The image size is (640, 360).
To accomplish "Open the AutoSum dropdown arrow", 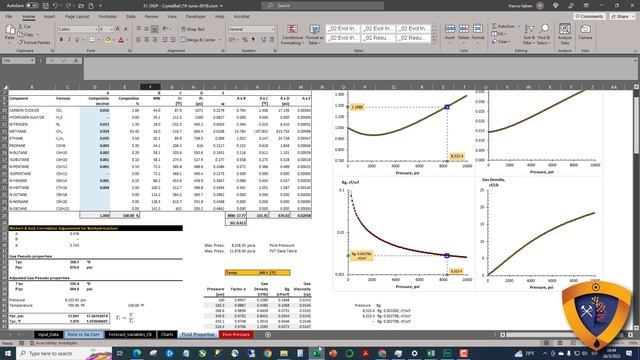I will [x=519, y=26].
